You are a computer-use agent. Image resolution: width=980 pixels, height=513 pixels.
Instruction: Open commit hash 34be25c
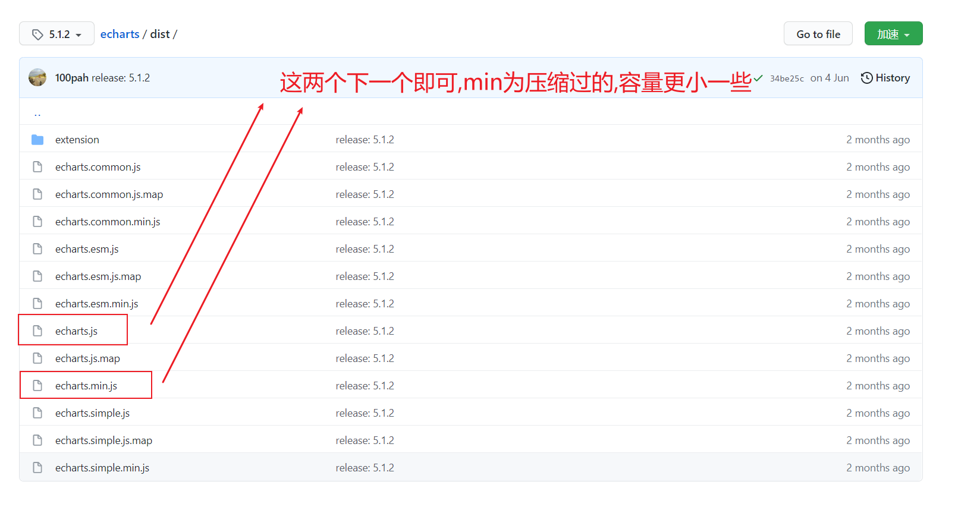click(x=787, y=78)
